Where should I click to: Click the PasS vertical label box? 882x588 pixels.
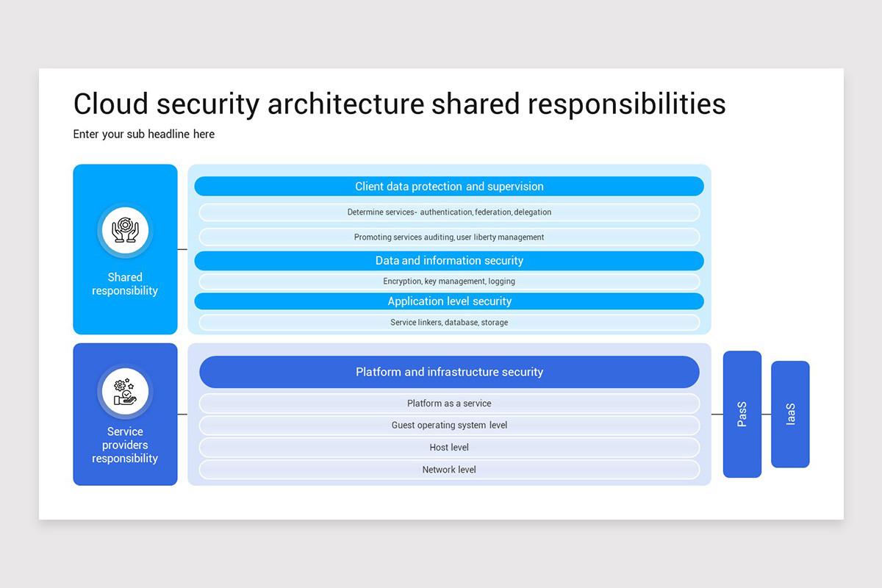(x=742, y=415)
